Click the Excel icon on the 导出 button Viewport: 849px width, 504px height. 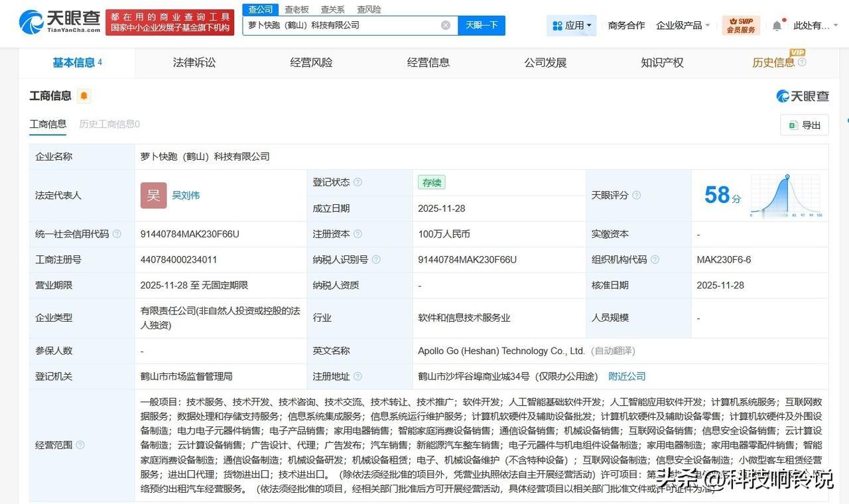pos(793,125)
